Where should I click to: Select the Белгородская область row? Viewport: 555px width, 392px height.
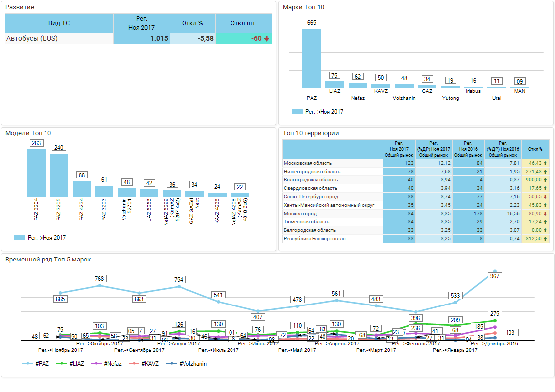tap(416, 230)
